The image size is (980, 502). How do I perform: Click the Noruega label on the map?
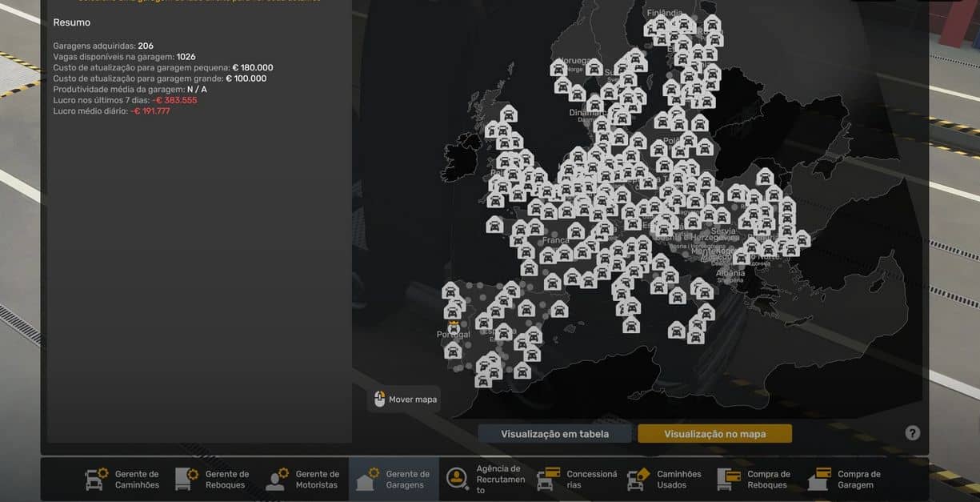click(x=574, y=61)
